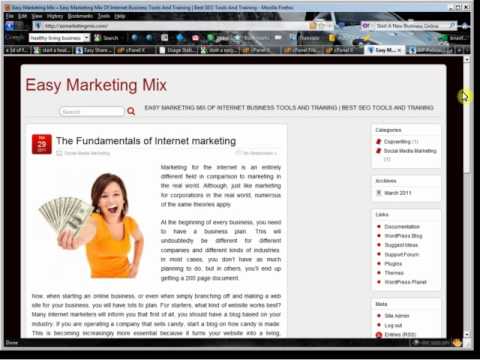Switch to the 'start a sup...' tab
Viewport: 480px width, 360px height.
pos(219,50)
